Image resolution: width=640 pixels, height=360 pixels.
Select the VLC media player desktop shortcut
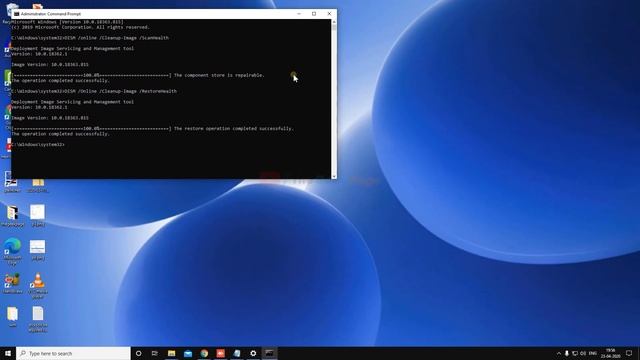pyautogui.click(x=38, y=286)
